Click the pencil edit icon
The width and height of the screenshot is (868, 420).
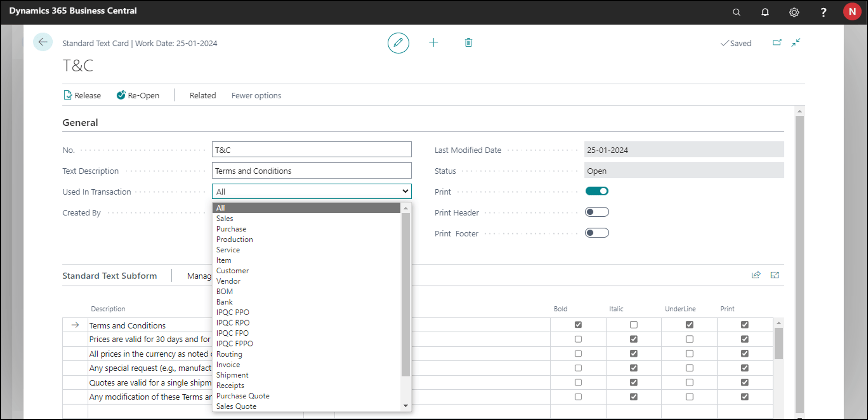(398, 43)
